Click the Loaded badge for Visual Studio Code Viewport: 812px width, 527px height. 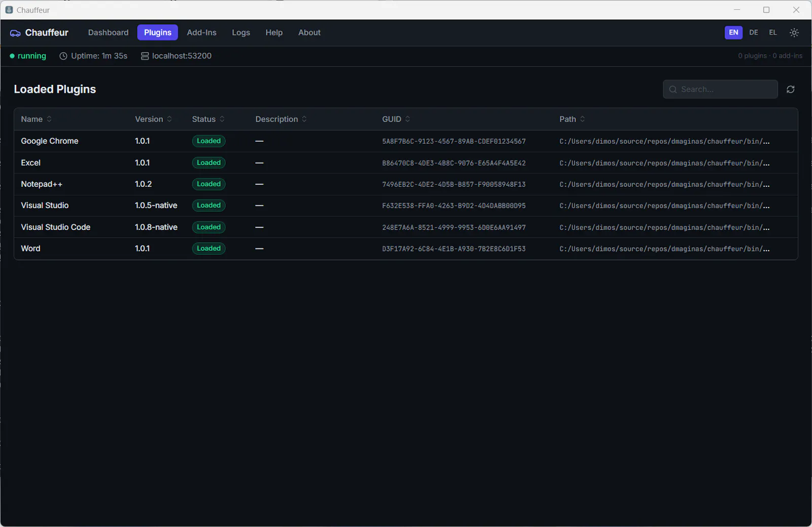(209, 227)
